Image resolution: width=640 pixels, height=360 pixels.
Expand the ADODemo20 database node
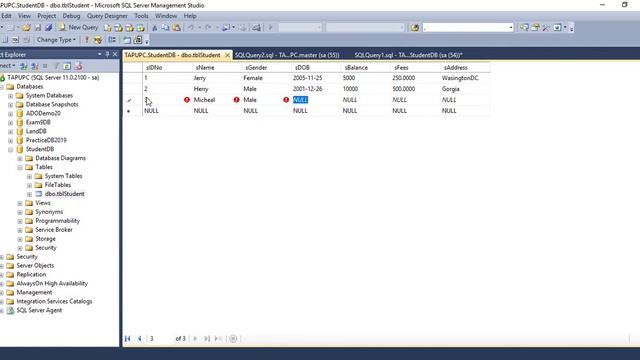[x=10, y=113]
